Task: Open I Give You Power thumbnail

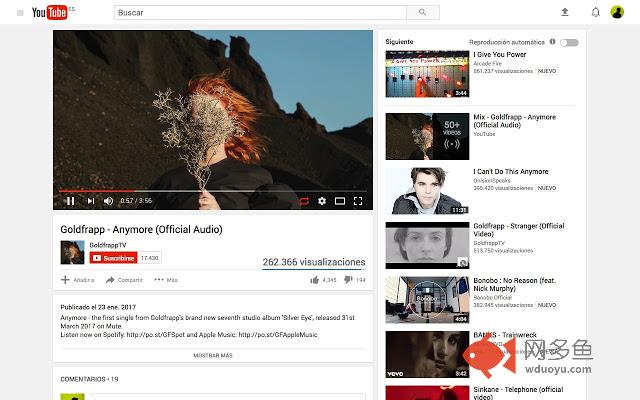Action: (427, 74)
